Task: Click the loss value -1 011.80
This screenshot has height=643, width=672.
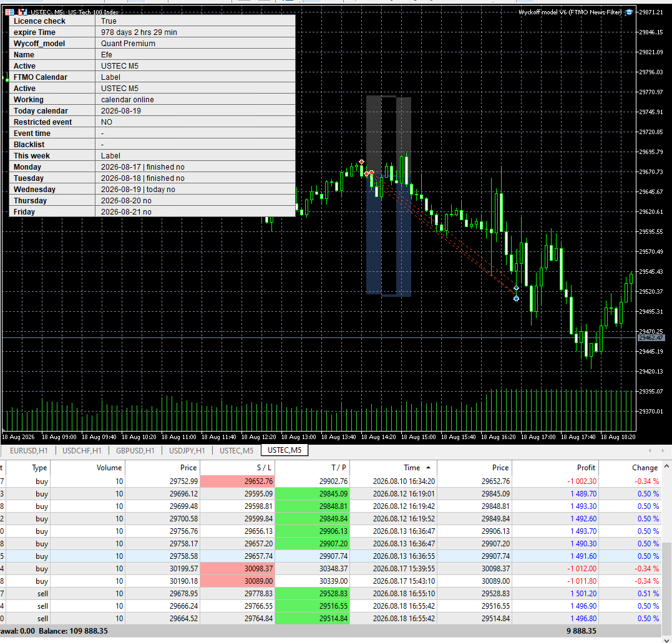Action: point(582,581)
